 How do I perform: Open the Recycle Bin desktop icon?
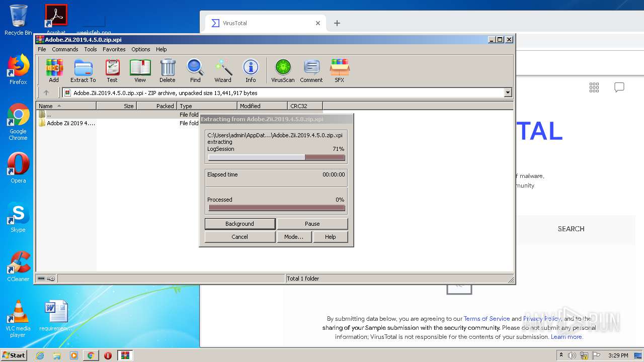tap(18, 20)
